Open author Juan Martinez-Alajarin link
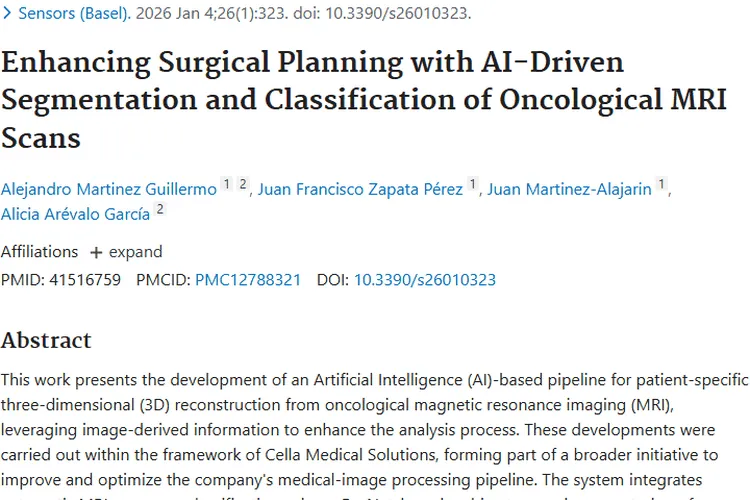750x500 pixels. point(569,188)
